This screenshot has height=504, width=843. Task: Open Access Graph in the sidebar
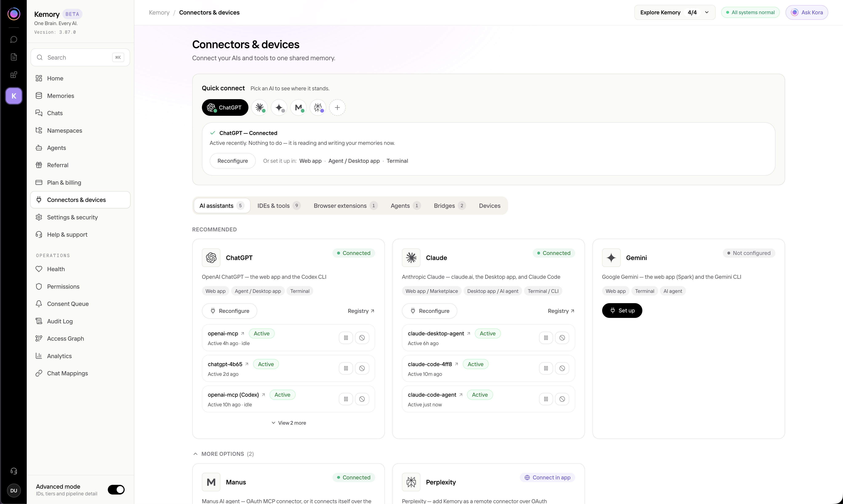(80, 339)
